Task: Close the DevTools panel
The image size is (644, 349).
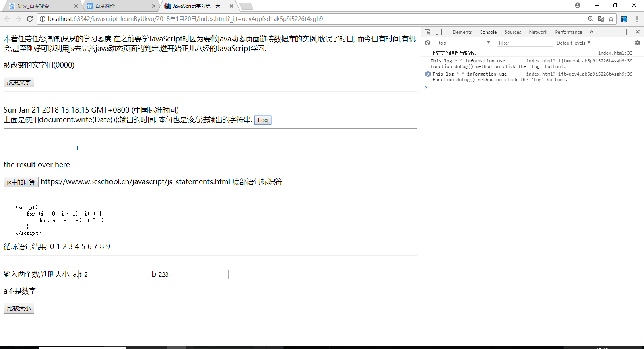Action: [x=638, y=32]
